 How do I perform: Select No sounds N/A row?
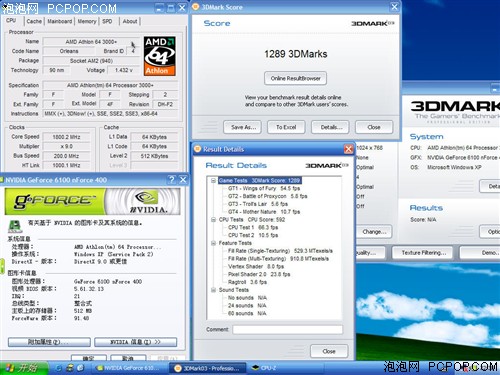(247, 298)
